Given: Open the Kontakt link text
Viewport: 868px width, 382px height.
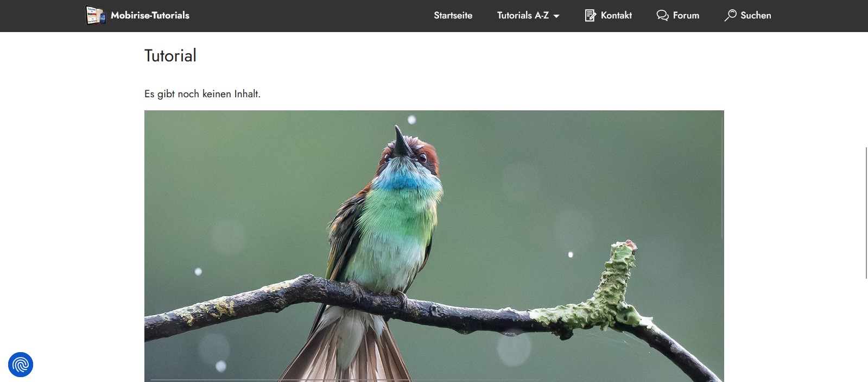Looking at the screenshot, I should click(x=616, y=15).
